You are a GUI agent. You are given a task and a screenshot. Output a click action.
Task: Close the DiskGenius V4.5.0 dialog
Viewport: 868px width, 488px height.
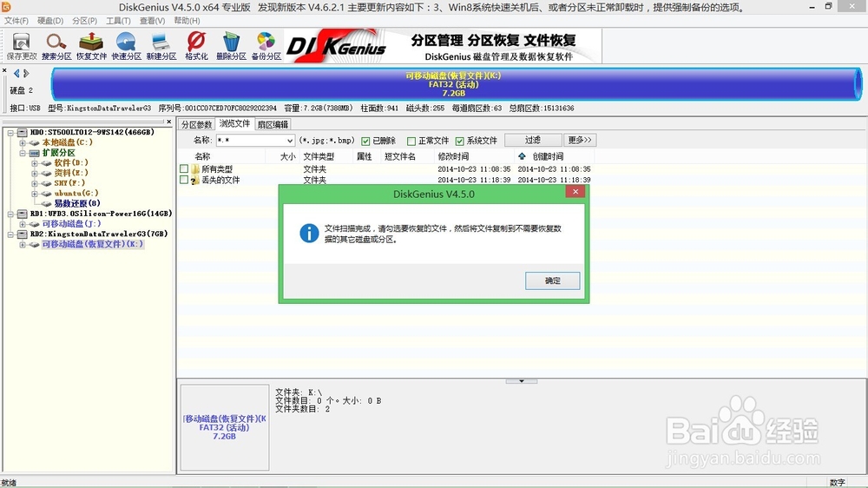[575, 192]
